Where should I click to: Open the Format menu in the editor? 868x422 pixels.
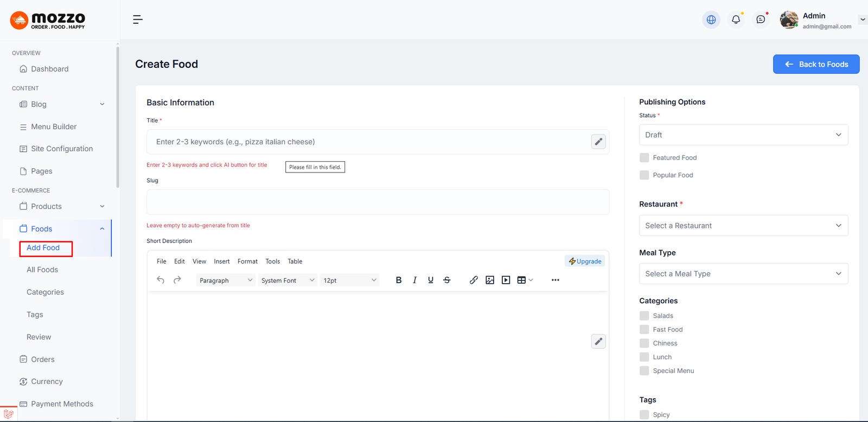click(247, 261)
